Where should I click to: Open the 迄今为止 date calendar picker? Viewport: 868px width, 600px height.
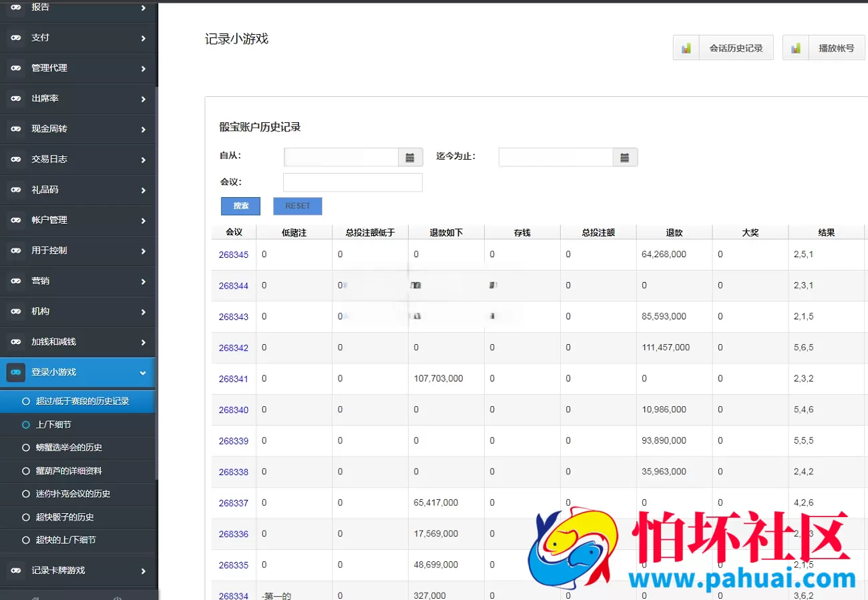click(625, 158)
